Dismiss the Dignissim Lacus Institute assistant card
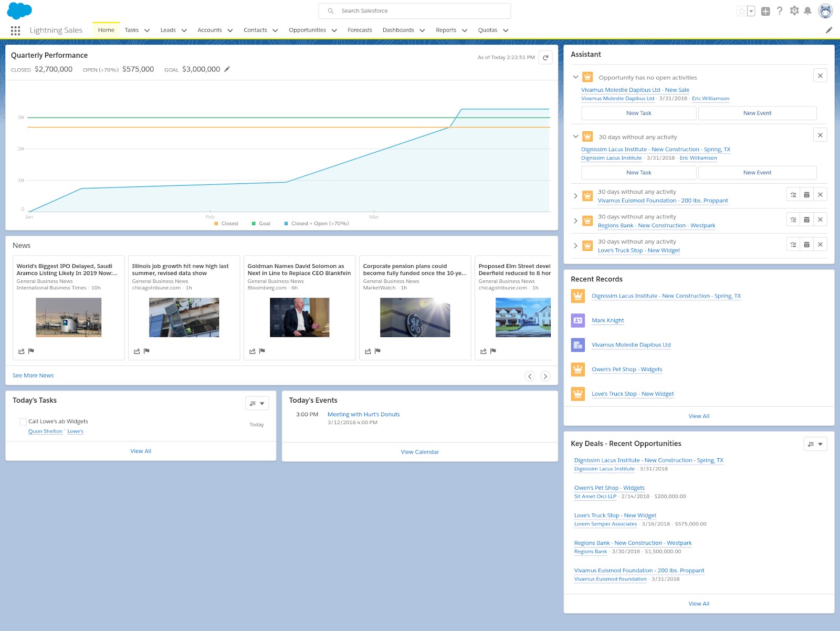The image size is (840, 631). (820, 135)
